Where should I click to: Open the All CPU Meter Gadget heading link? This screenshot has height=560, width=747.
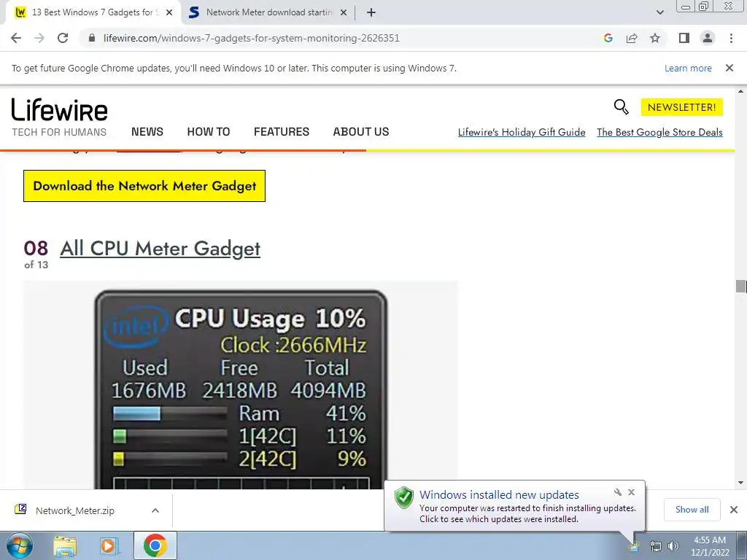(x=160, y=249)
